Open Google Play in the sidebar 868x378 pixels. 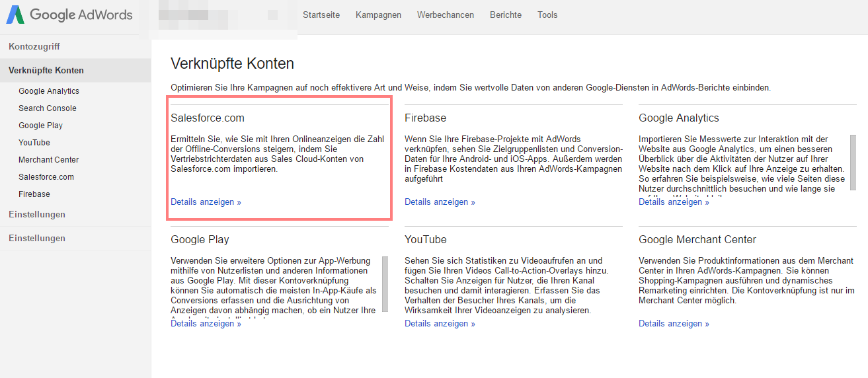coord(41,126)
